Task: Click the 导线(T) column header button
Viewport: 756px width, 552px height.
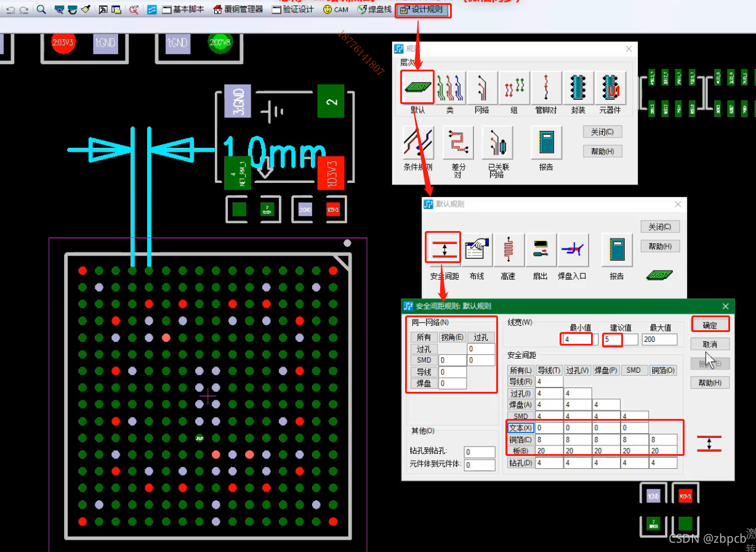Action: (x=549, y=370)
